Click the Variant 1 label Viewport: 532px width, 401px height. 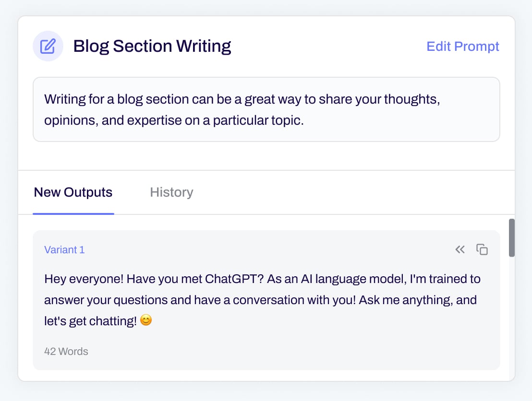pos(64,250)
